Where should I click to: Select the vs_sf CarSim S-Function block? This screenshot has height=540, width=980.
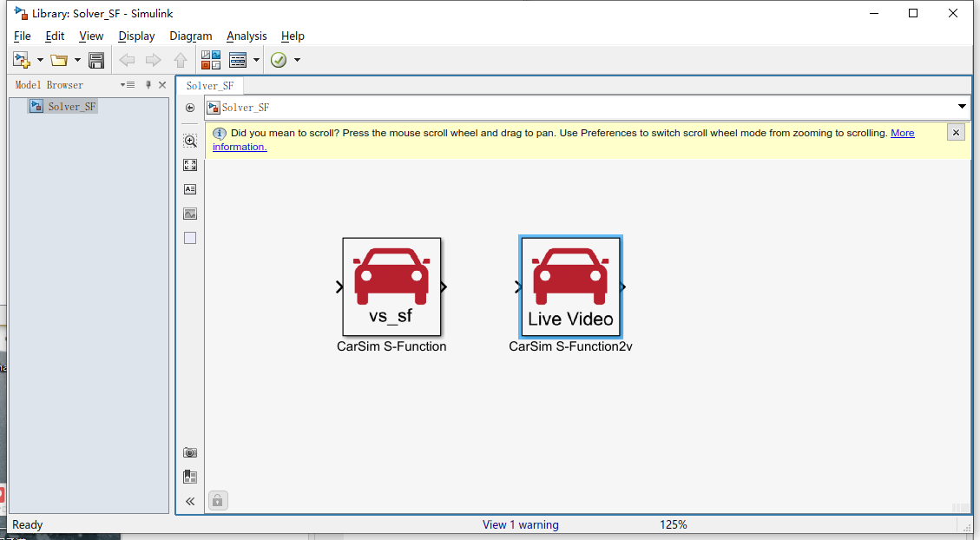coord(391,286)
